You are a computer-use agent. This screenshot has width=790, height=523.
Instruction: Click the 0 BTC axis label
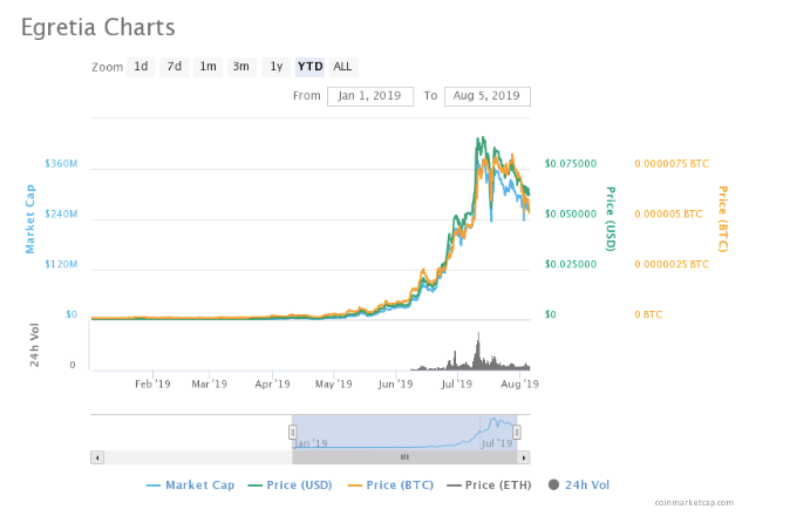648,315
